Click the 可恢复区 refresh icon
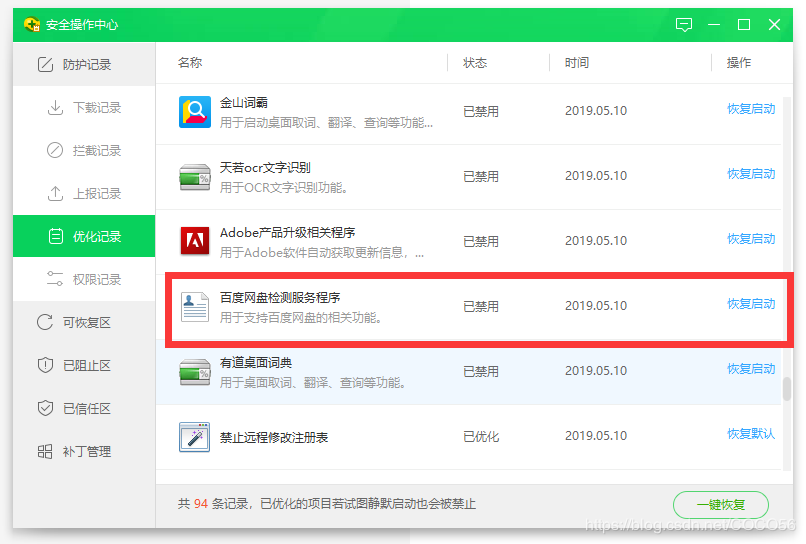806x544 pixels. click(45, 322)
